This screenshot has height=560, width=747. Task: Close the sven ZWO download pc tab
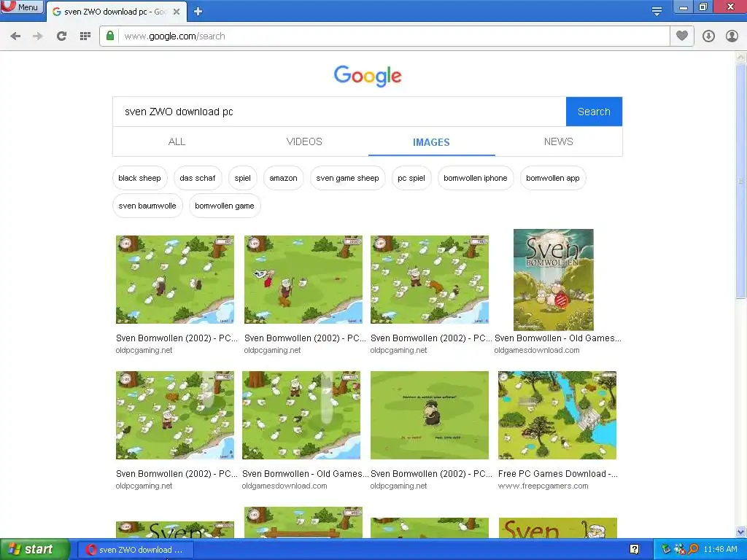click(177, 12)
